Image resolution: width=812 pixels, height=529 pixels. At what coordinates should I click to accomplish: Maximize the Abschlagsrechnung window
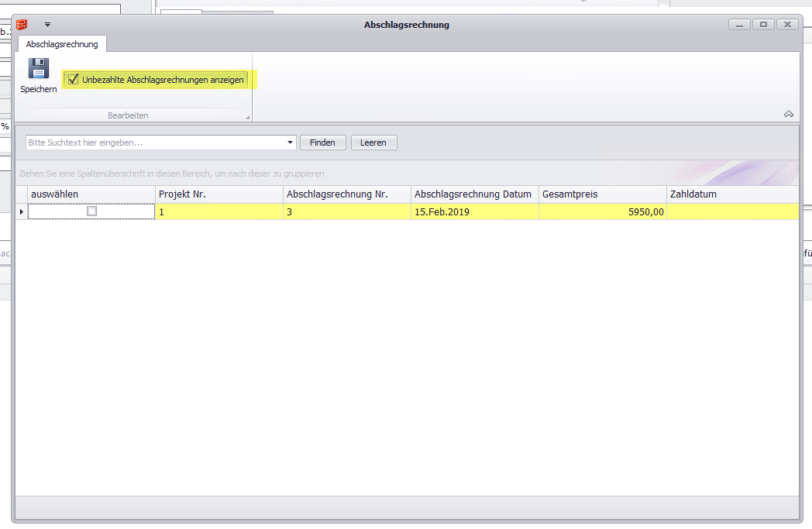(x=763, y=25)
